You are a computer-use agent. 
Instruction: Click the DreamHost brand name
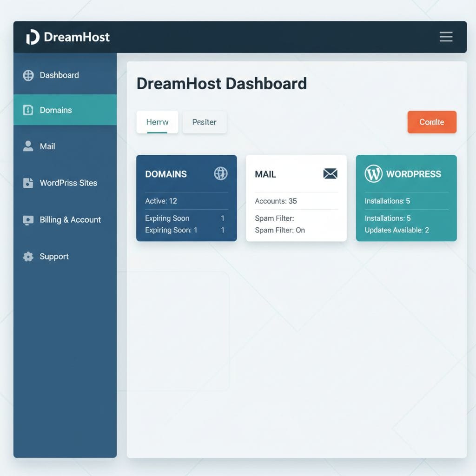point(77,37)
